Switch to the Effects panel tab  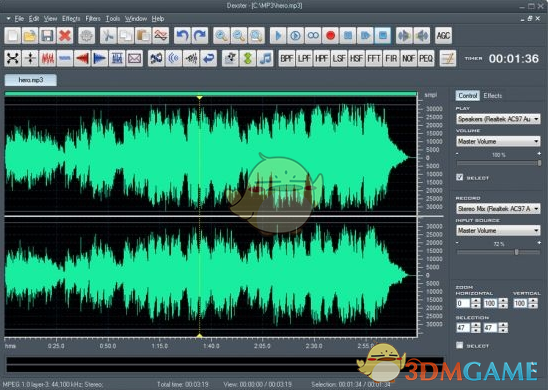pos(493,96)
